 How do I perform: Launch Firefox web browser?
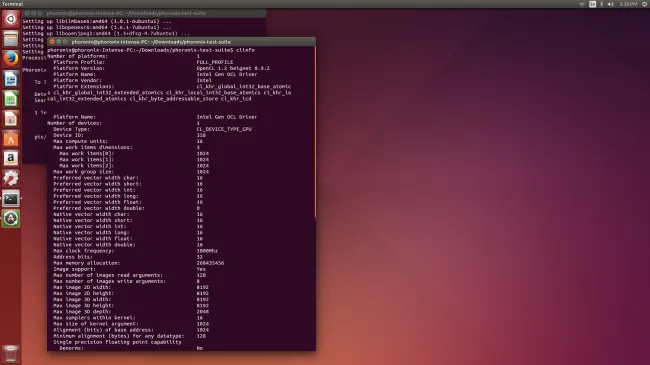(x=11, y=59)
